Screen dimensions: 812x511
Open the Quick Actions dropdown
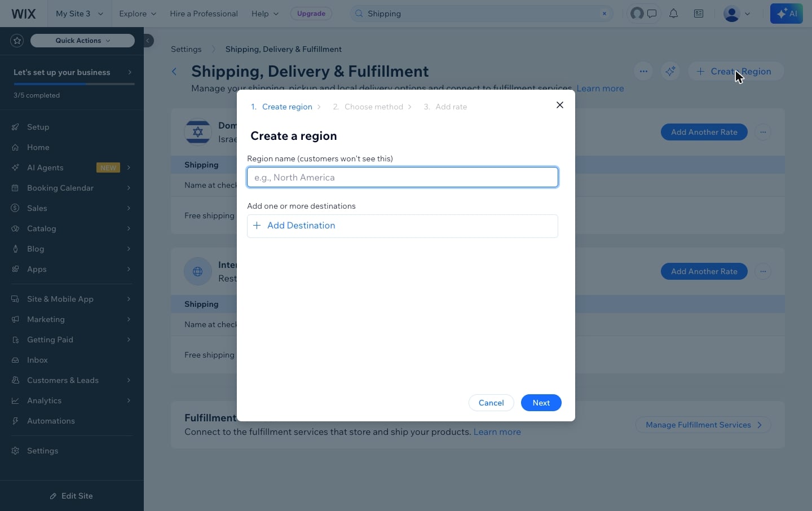point(82,41)
